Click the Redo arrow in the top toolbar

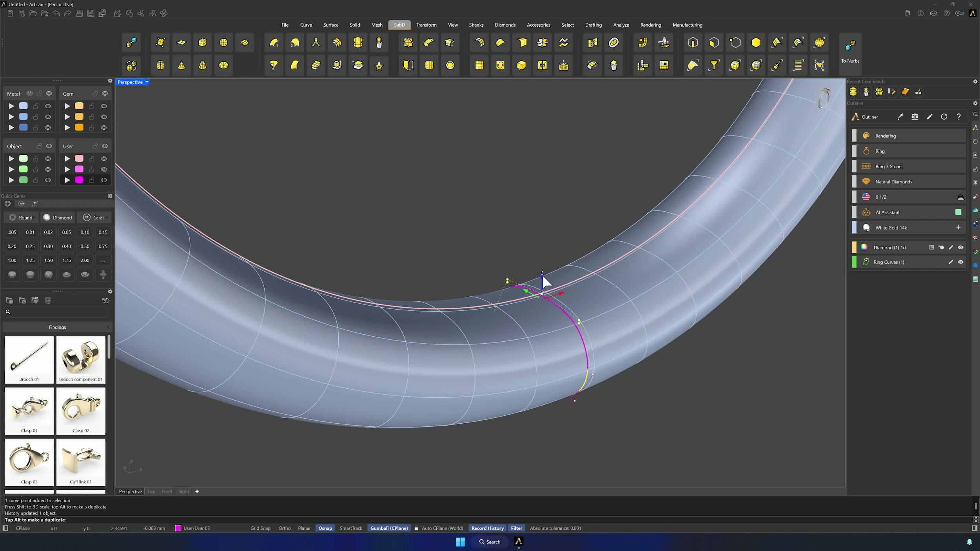point(67,13)
